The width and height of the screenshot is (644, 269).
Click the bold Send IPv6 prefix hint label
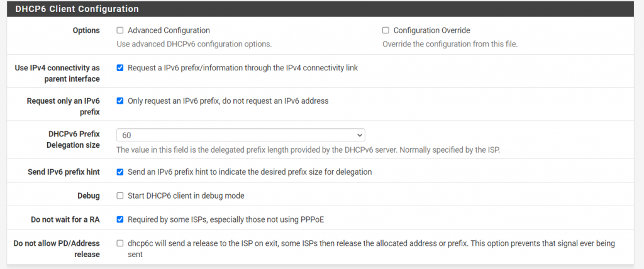[64, 172]
